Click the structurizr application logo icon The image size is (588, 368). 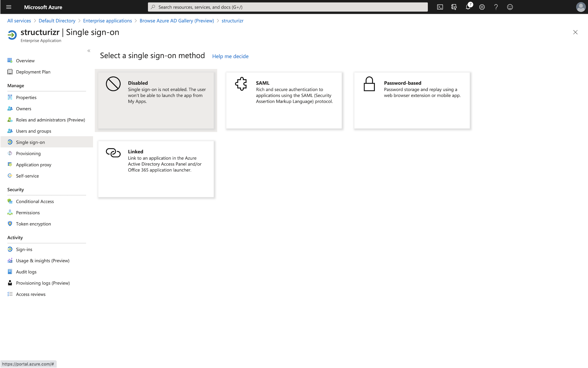pos(12,35)
